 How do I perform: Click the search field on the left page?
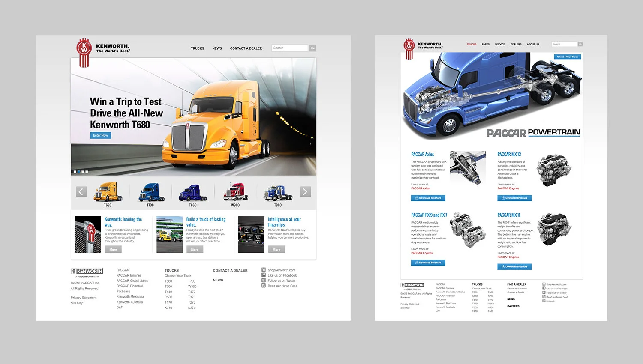point(290,48)
